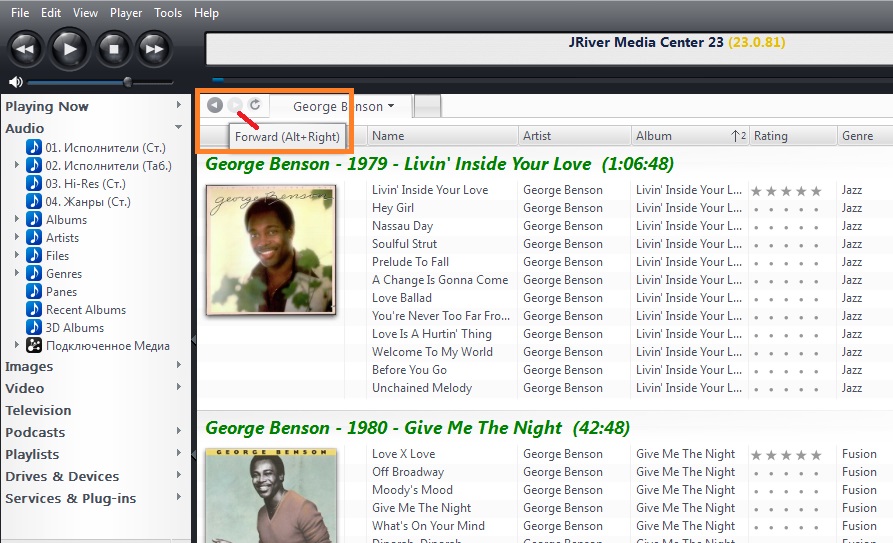The image size is (893, 543).
Task: Sort by the Rating column header
Action: (771, 136)
